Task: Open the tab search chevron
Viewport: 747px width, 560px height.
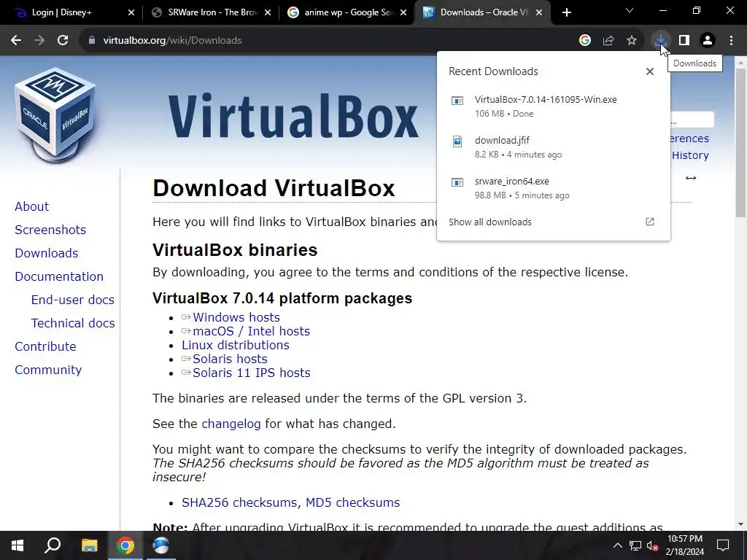Action: (630, 10)
